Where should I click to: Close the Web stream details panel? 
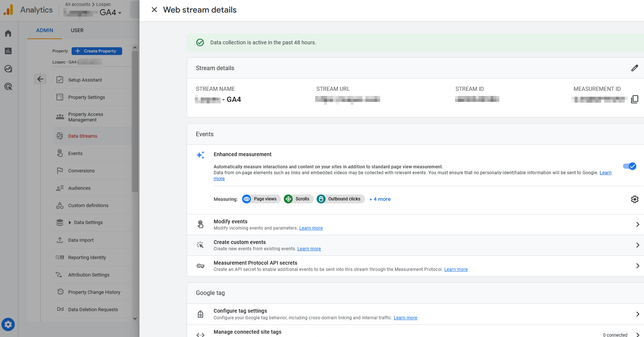(x=154, y=10)
